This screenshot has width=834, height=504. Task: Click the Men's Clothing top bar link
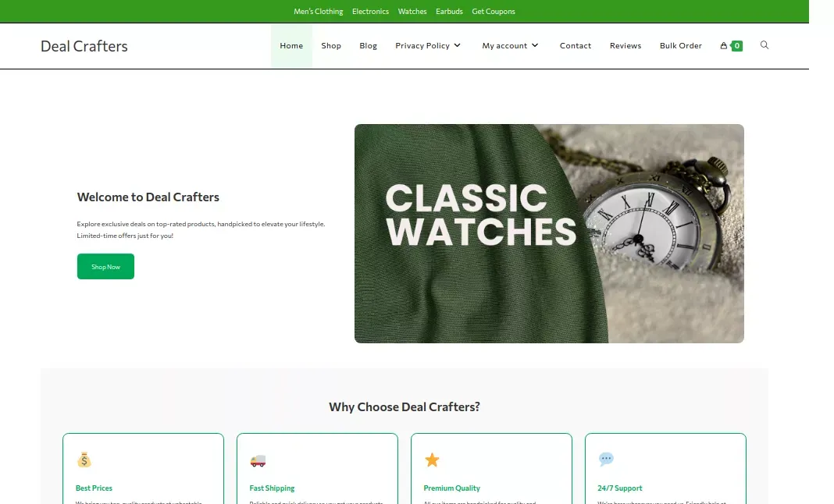(x=318, y=11)
